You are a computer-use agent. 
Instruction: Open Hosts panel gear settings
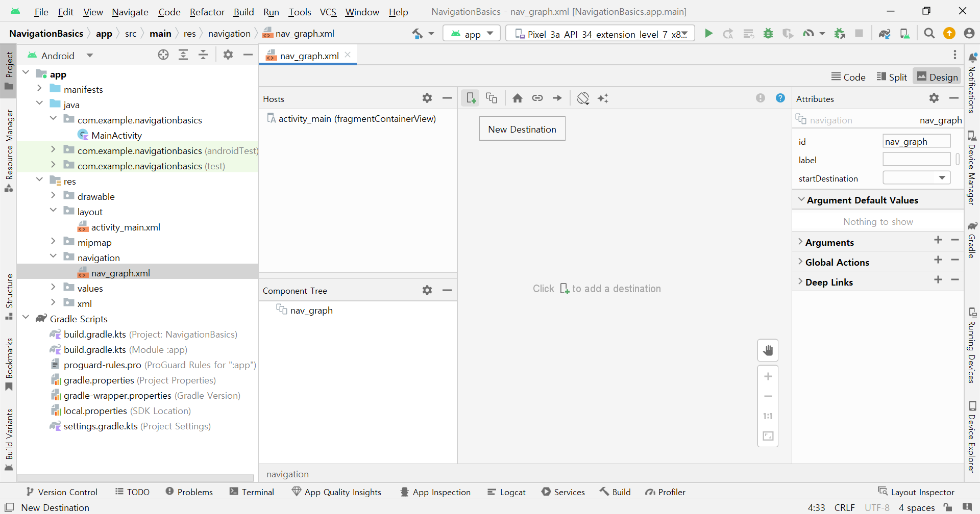[x=427, y=98]
